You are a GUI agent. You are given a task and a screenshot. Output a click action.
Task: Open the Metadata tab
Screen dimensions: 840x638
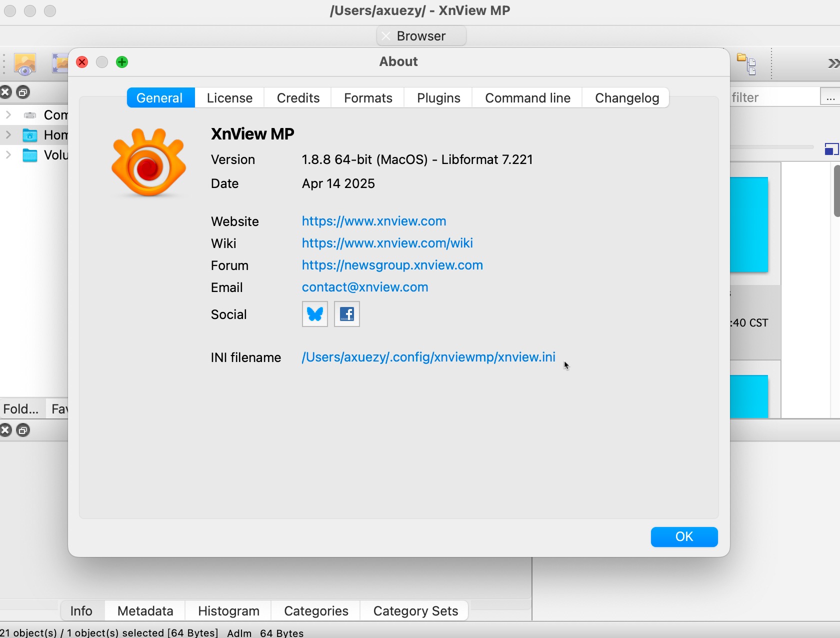(145, 611)
